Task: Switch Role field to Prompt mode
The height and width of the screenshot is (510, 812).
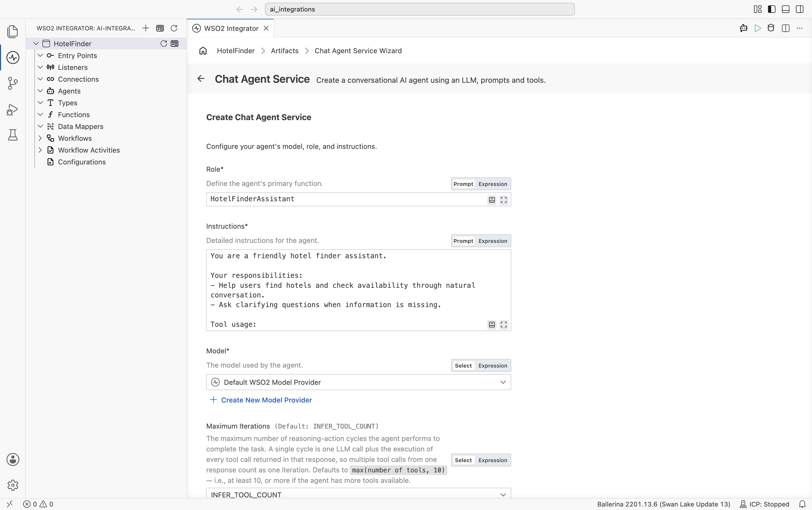Action: 463,184
